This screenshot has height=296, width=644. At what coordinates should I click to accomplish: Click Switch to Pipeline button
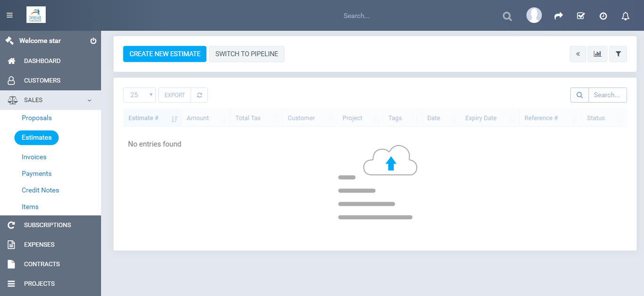247,54
